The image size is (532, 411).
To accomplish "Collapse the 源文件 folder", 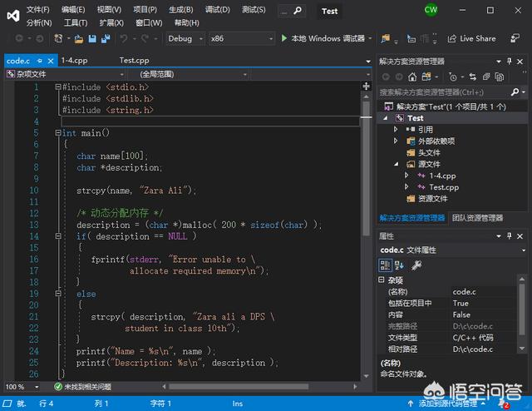I will [397, 164].
